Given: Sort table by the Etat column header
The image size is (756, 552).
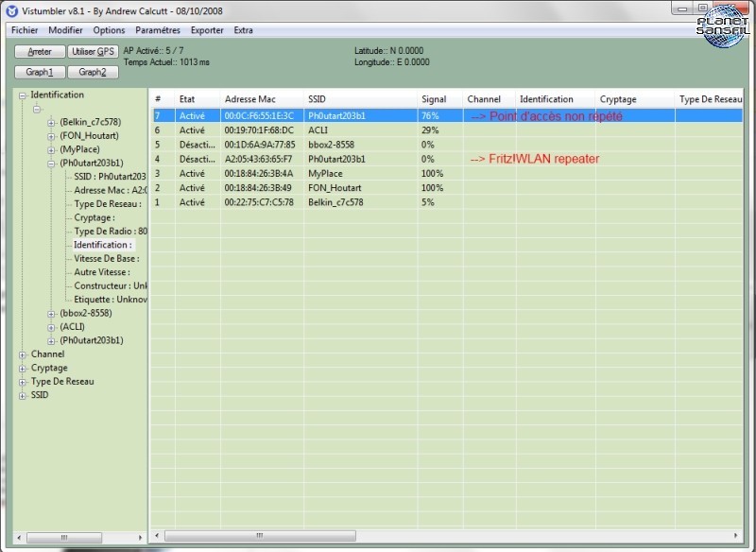Looking at the screenshot, I should [198, 99].
